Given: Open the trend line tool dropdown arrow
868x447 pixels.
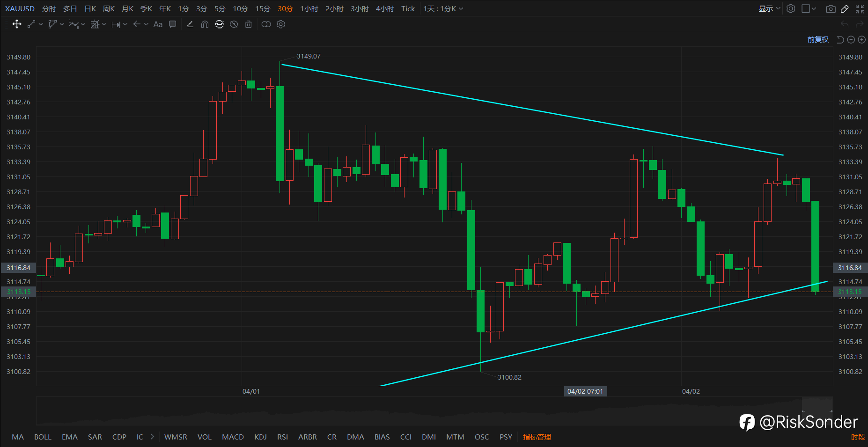Looking at the screenshot, I should [x=41, y=24].
